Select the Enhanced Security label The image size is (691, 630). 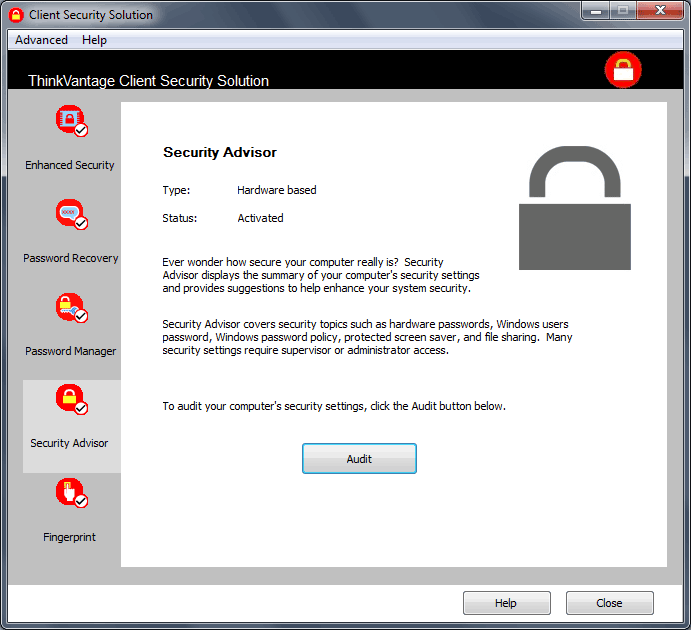(x=70, y=165)
